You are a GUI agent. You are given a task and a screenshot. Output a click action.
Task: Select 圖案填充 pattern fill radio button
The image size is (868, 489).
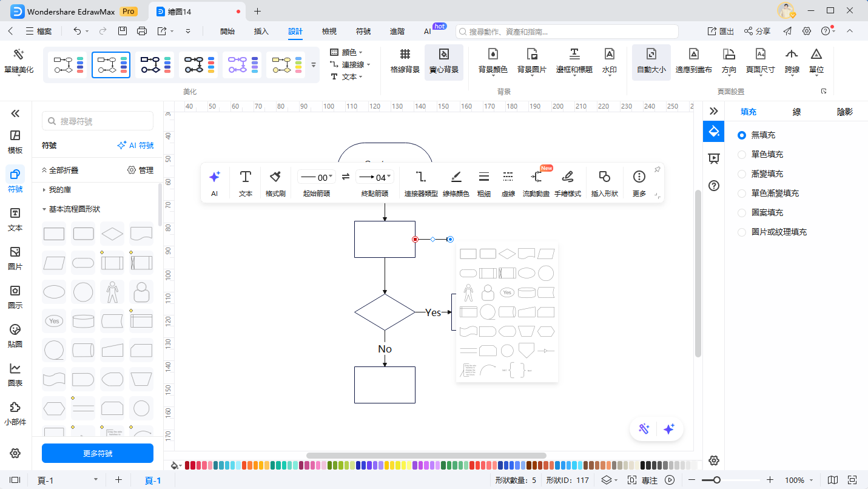click(742, 213)
